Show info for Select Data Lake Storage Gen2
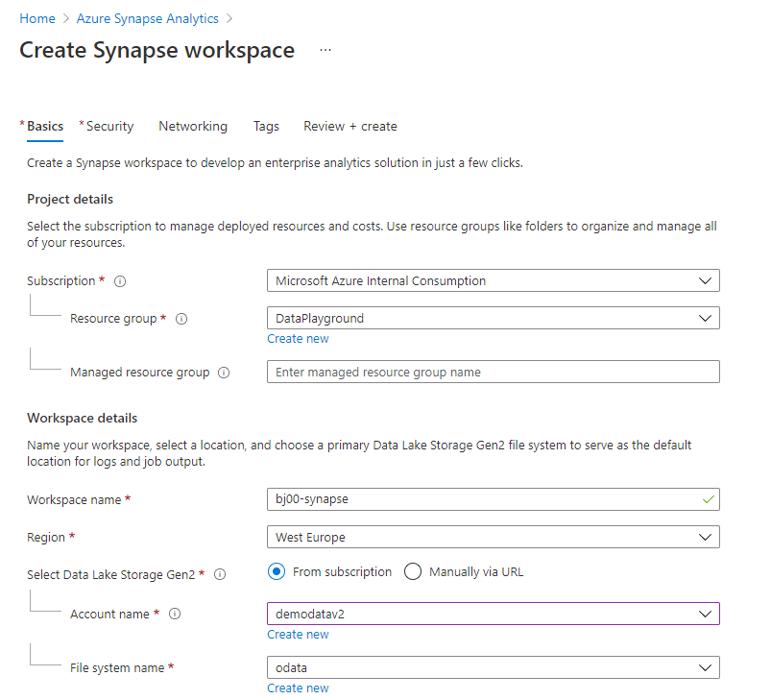 [x=220, y=574]
